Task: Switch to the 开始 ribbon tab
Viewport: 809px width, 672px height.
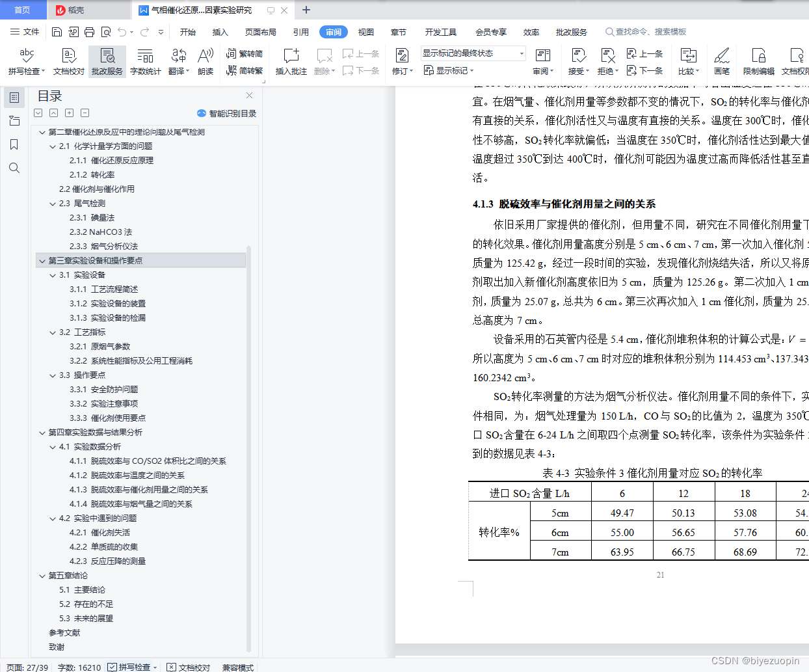Action: tap(188, 32)
